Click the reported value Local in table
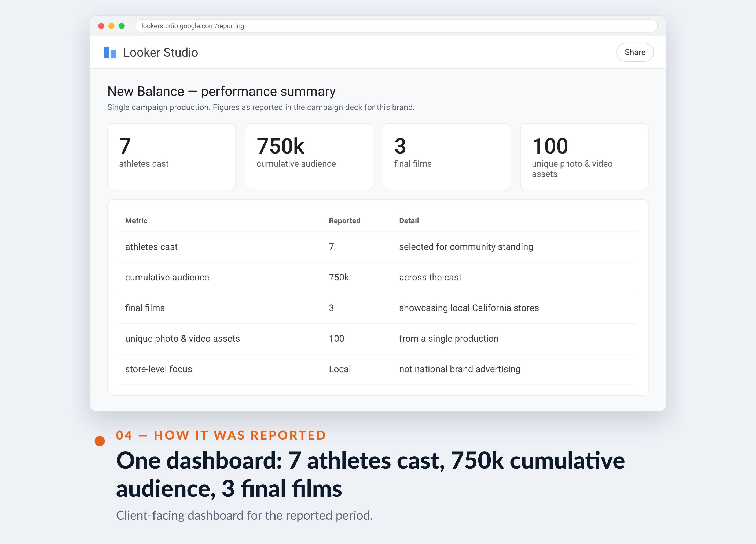This screenshot has height=544, width=756. click(x=340, y=369)
